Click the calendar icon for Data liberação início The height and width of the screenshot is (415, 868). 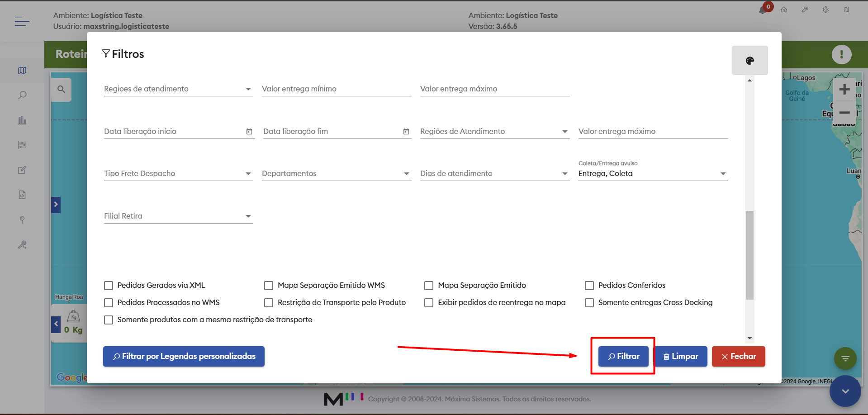249,132
